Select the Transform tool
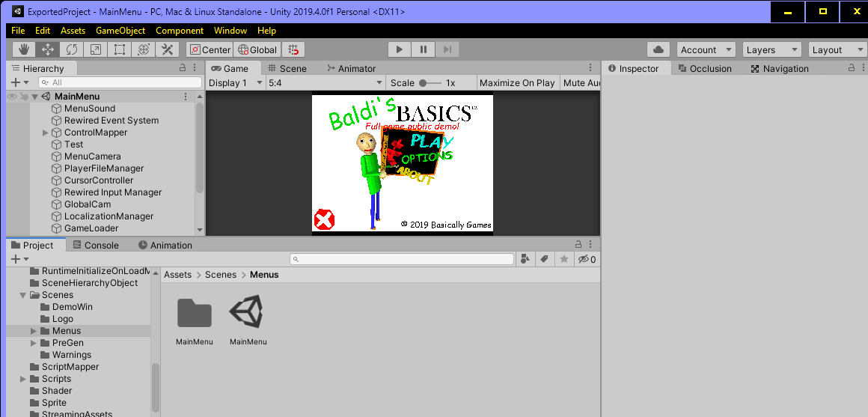 click(x=143, y=49)
